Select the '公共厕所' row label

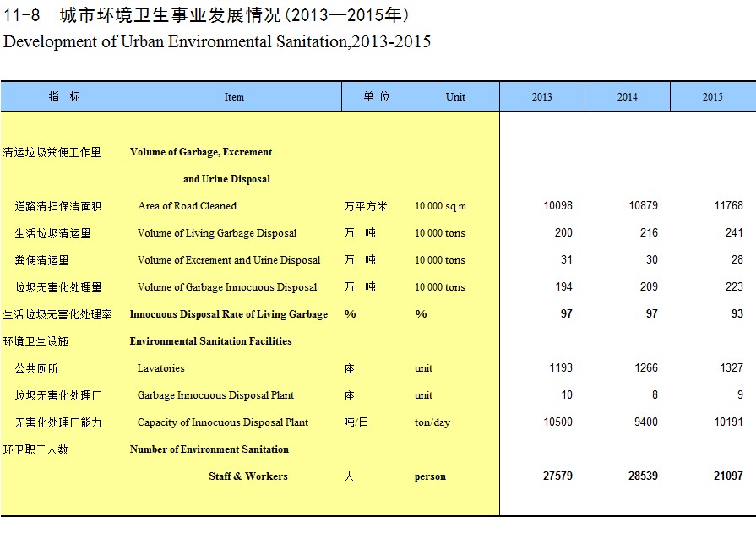(x=36, y=368)
